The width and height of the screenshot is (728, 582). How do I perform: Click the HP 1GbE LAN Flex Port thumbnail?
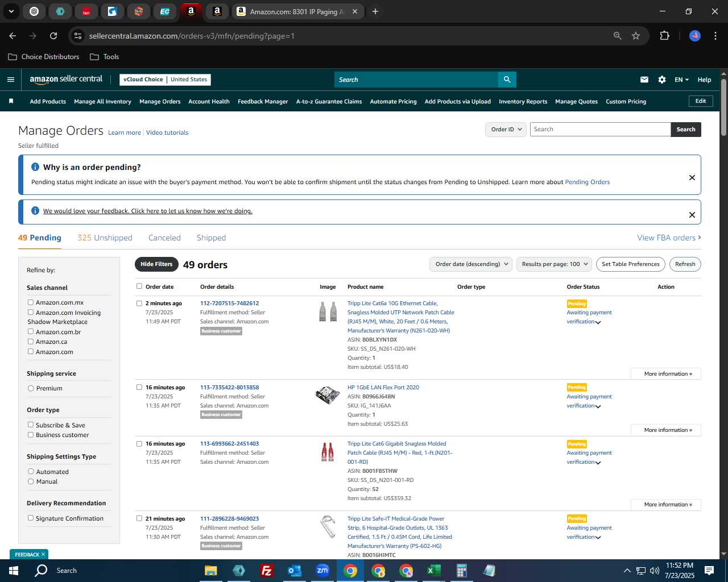pos(328,395)
